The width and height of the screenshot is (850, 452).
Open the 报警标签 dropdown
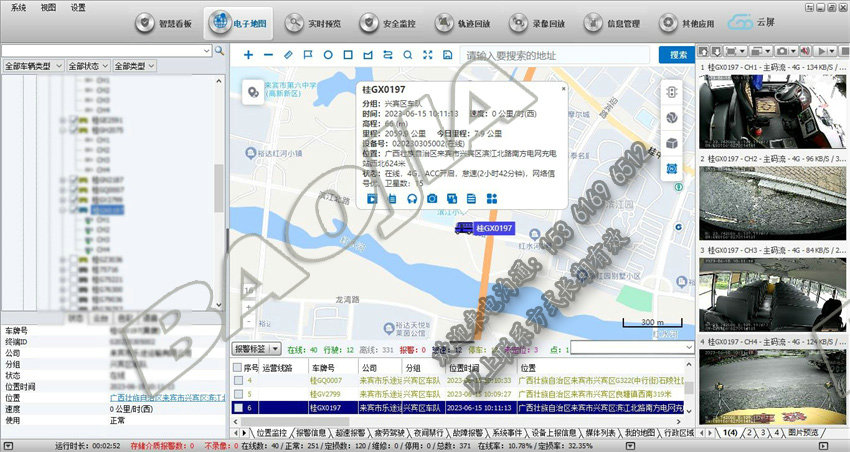[257, 350]
